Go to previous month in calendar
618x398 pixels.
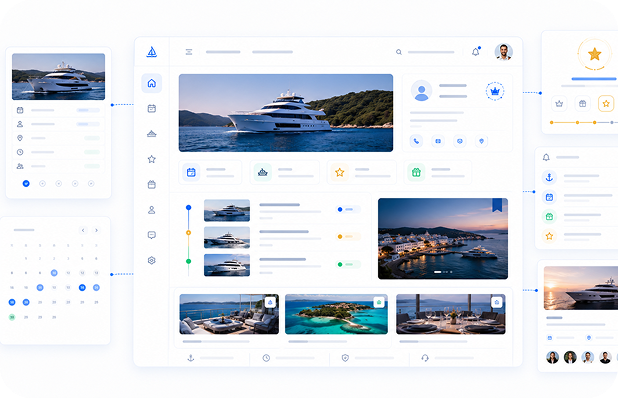(x=83, y=230)
